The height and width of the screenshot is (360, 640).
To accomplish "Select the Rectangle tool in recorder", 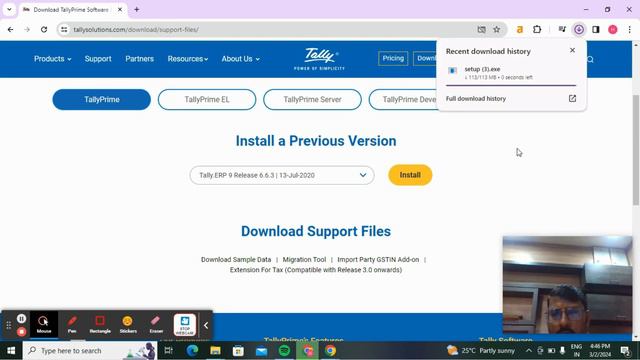I will pos(100,325).
